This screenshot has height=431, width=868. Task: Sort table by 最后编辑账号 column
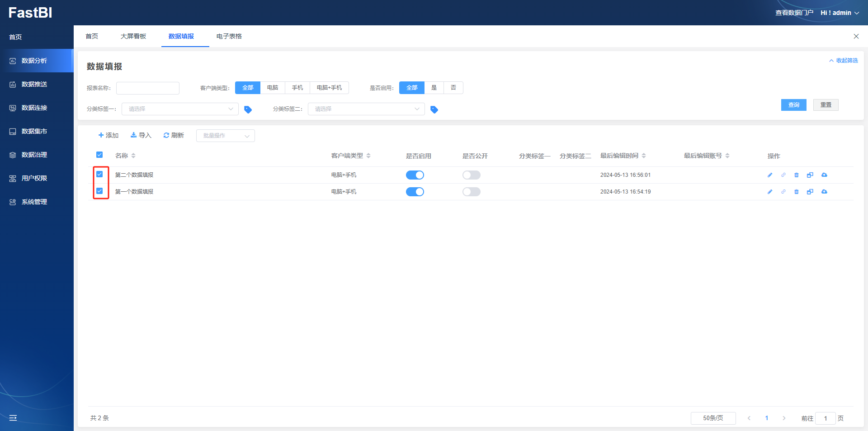[x=727, y=156]
